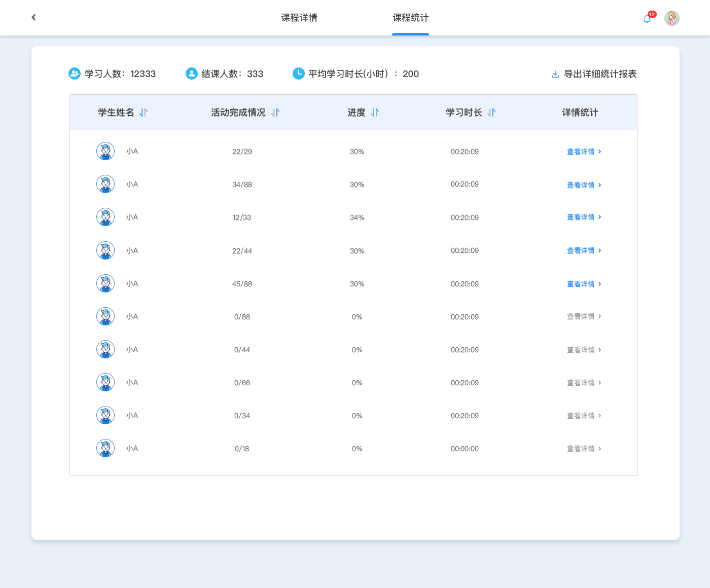
Task: Click student avatar in the 34/88 row
Action: (x=105, y=184)
